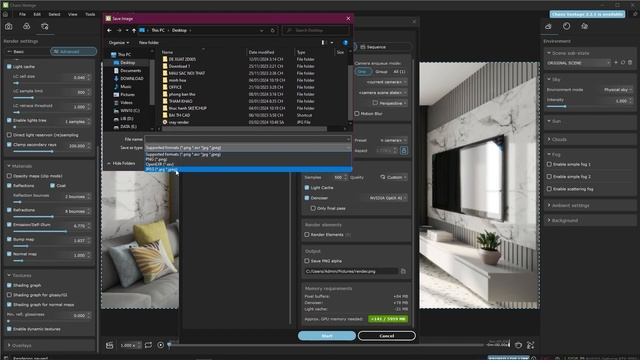
Task: Toggle the aspect ratio lock icon
Action: point(404,151)
